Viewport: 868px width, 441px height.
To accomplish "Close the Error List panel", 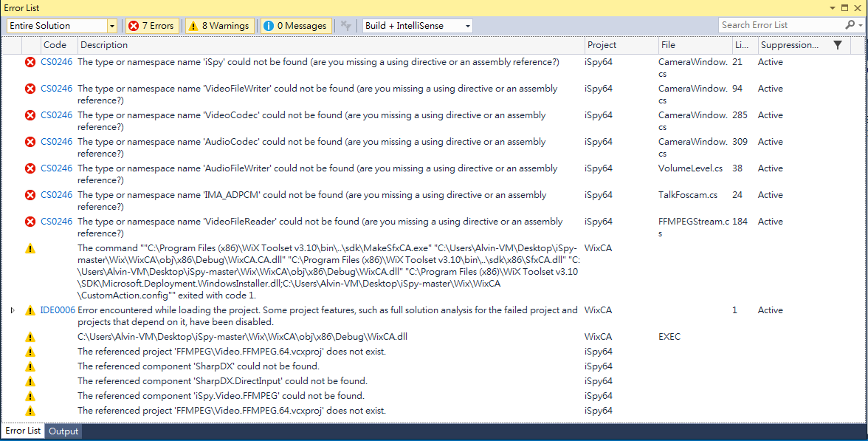I will pyautogui.click(x=857, y=7).
